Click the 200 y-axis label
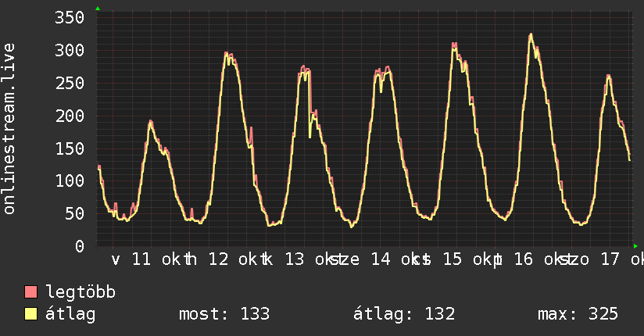 click(70, 116)
